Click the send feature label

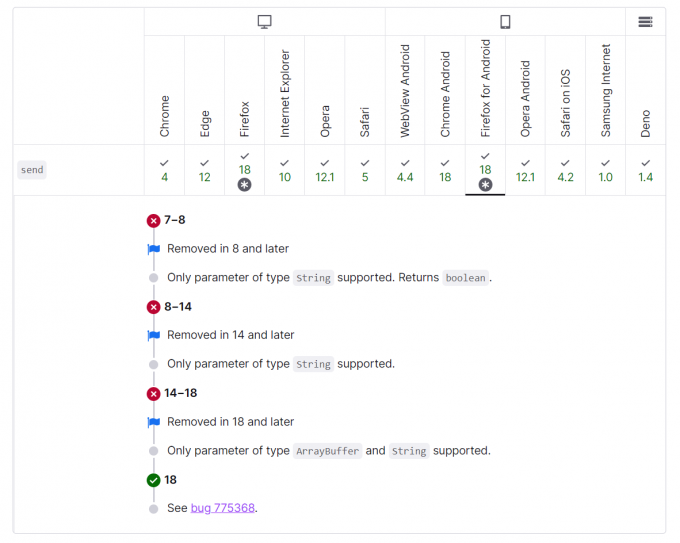[32, 170]
